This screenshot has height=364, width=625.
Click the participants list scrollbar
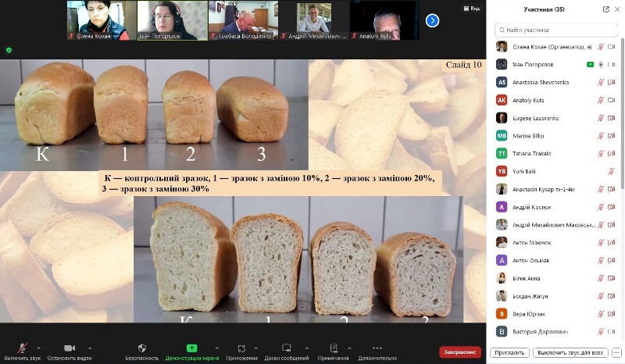[x=623, y=113]
